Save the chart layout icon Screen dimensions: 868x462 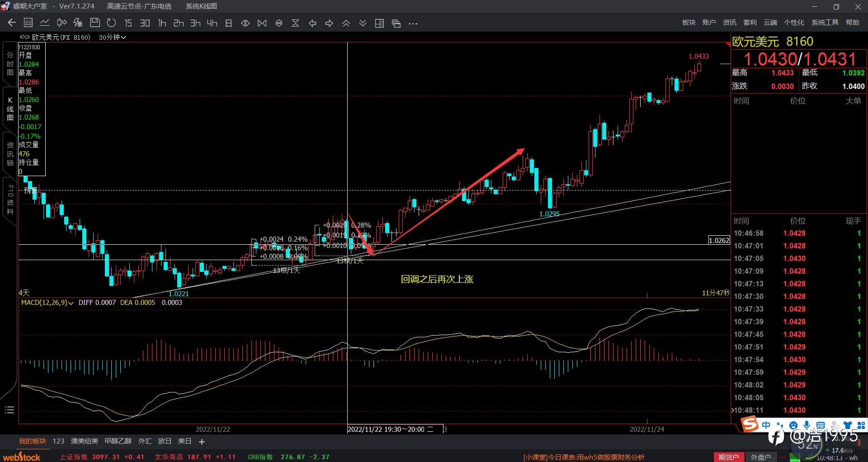pyautogui.click(x=94, y=23)
